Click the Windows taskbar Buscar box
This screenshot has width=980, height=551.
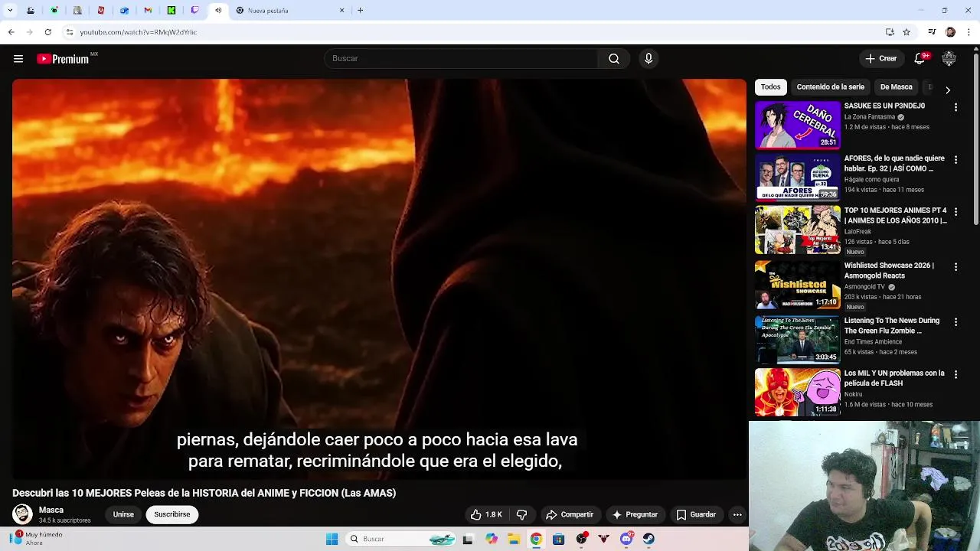tap(400, 540)
